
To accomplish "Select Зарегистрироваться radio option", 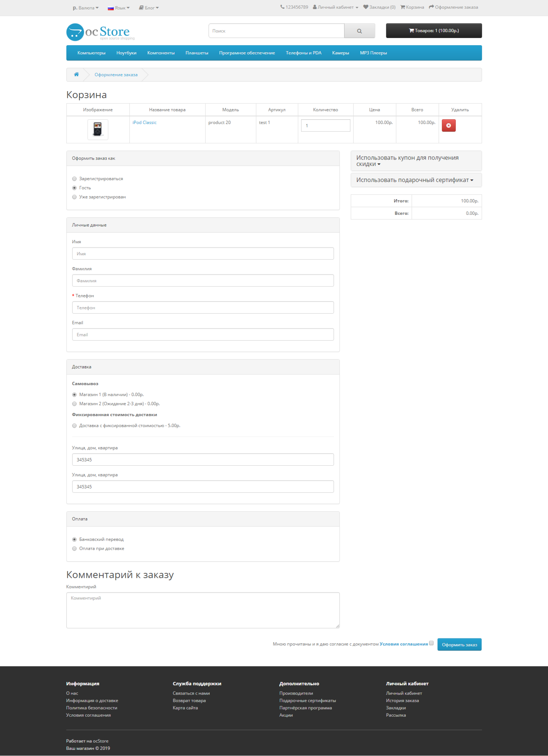I will point(74,179).
